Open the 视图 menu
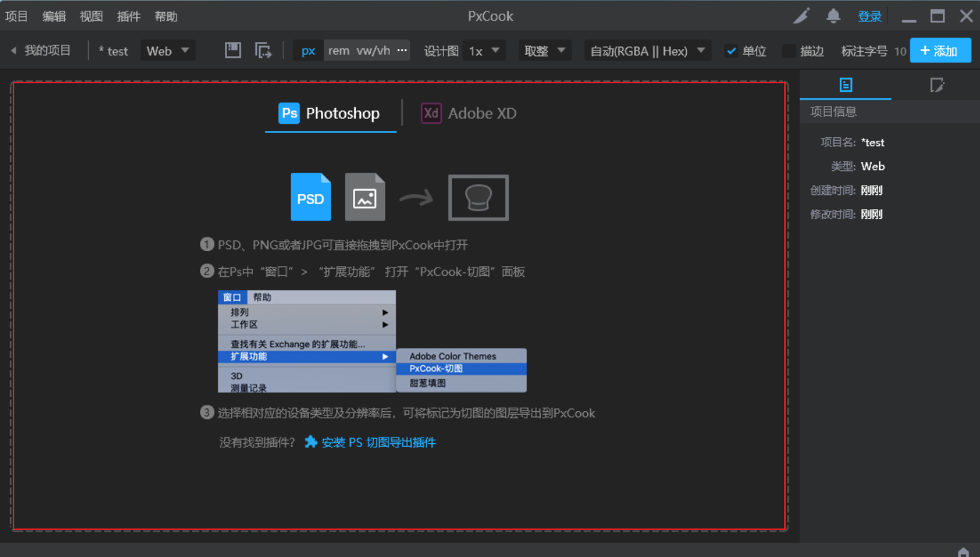Screen dimensions: 980x557 tap(91, 16)
